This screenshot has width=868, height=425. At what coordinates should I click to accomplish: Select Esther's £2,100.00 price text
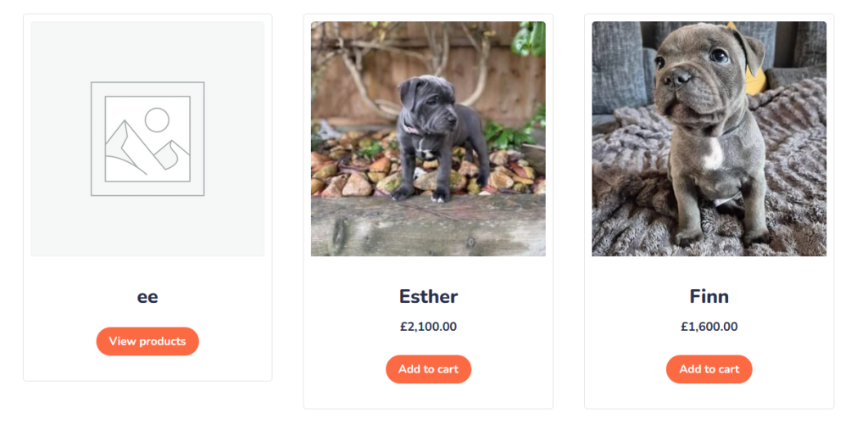click(x=428, y=327)
